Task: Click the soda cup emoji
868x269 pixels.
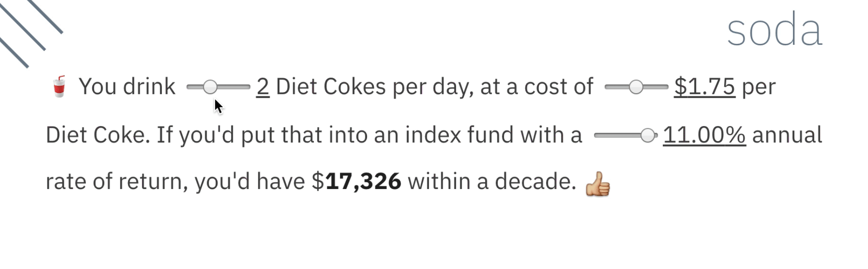Action: pos(59,86)
